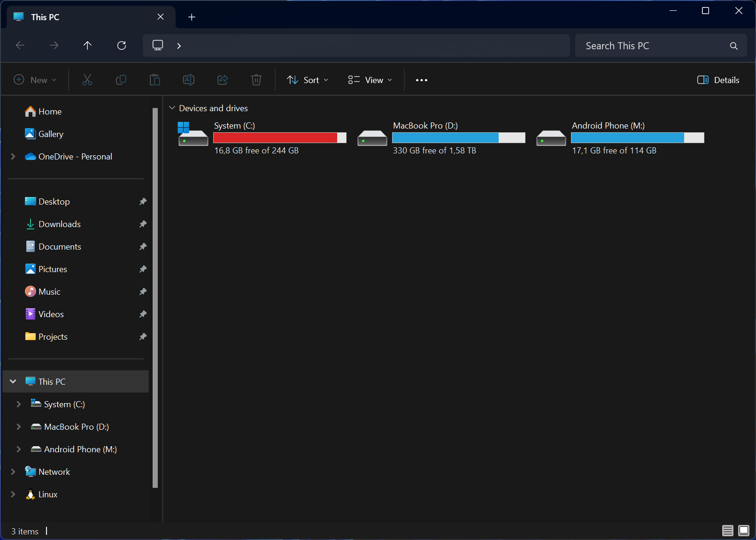Unpin Projects using its pin icon
This screenshot has width=756, height=540.
[143, 336]
